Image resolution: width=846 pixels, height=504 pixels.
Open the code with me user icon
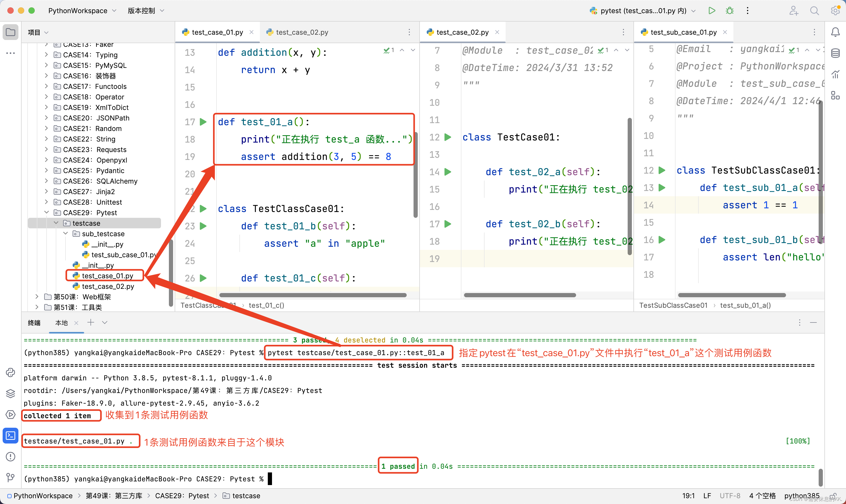793,11
